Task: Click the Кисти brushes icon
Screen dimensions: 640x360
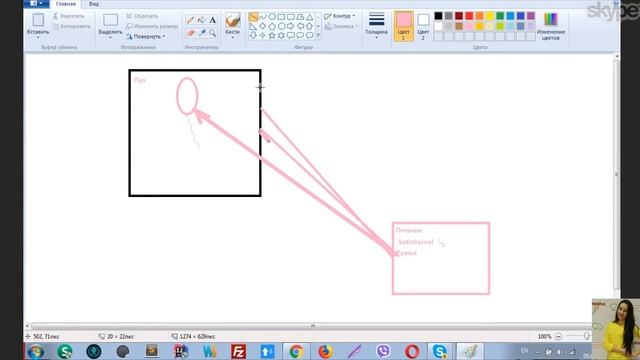Action: click(x=233, y=20)
